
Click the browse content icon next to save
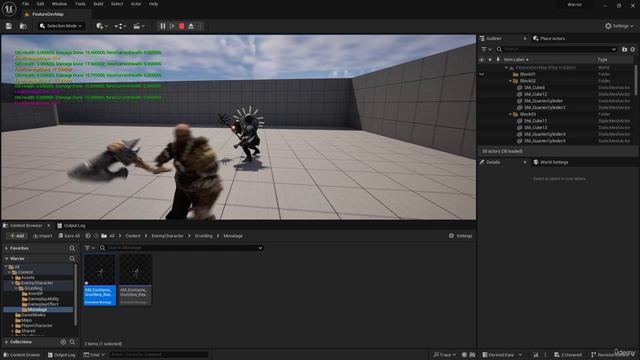pyautogui.click(x=23, y=26)
